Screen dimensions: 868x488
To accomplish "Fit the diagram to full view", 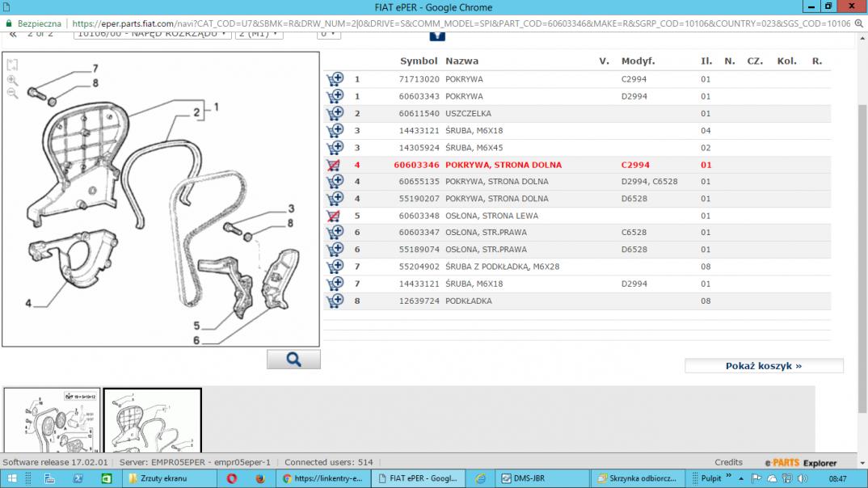I will pos(12,65).
